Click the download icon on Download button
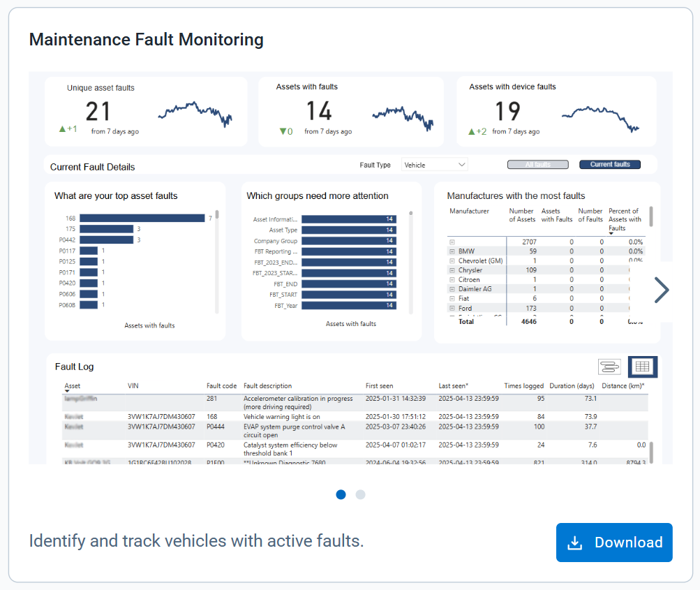700x590 pixels. tap(575, 543)
